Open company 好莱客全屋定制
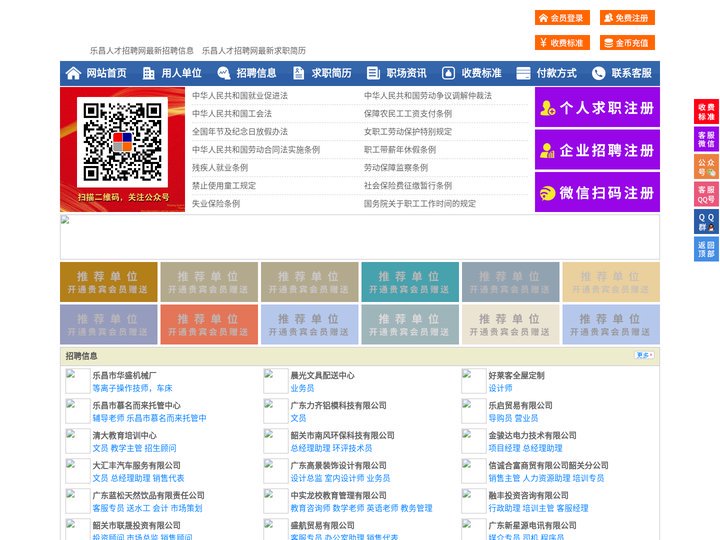The height and width of the screenshot is (540, 720). pyautogui.click(x=516, y=375)
